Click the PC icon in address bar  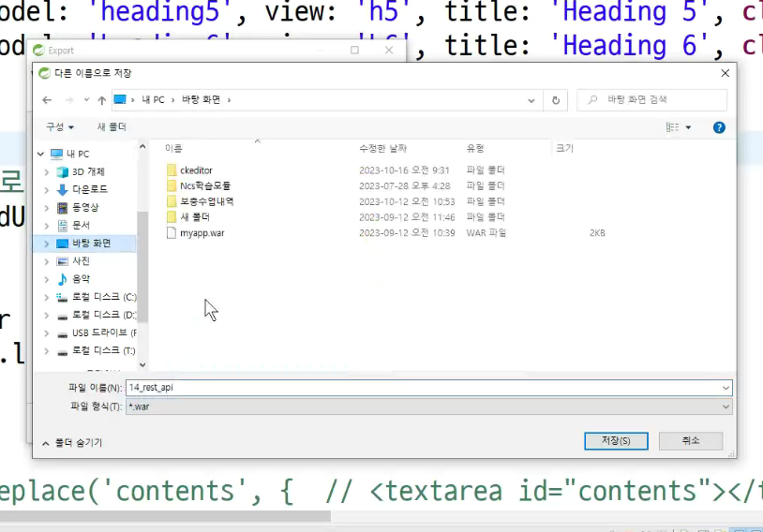click(x=120, y=99)
